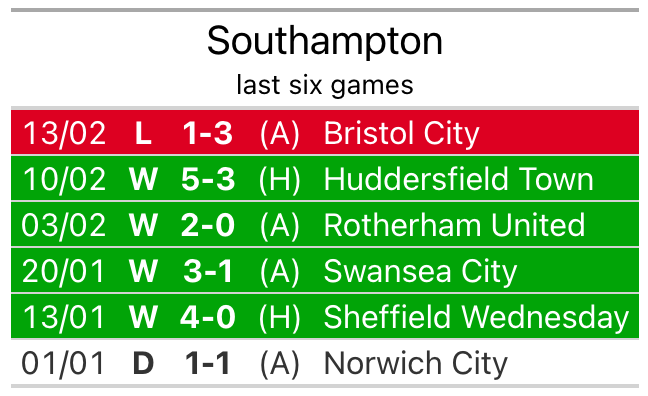Click the 10/02 match date
This screenshot has width=648, height=396.
64,179
